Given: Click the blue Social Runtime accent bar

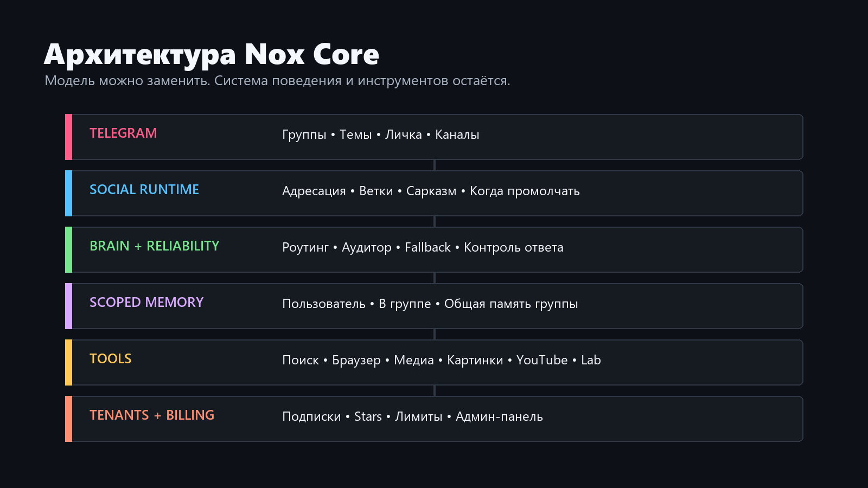Looking at the screenshot, I should coord(68,193).
